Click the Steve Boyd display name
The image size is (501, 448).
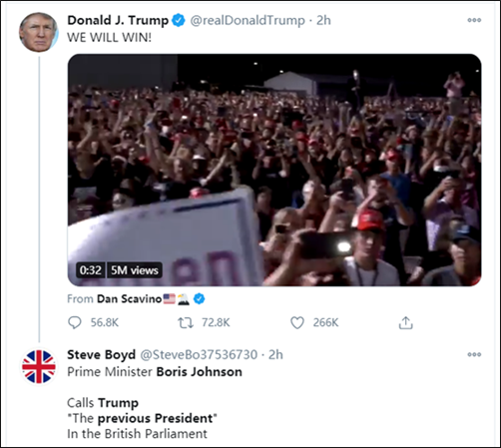pos(101,355)
